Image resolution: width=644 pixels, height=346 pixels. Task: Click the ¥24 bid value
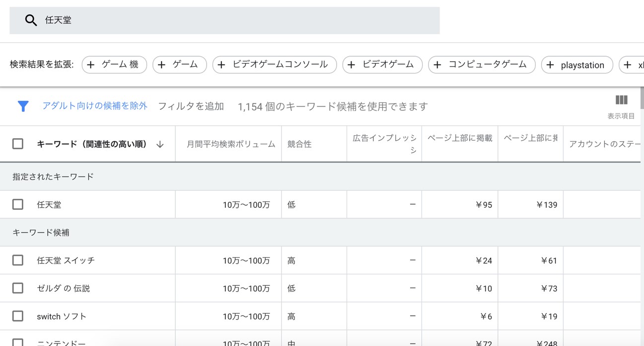(483, 260)
